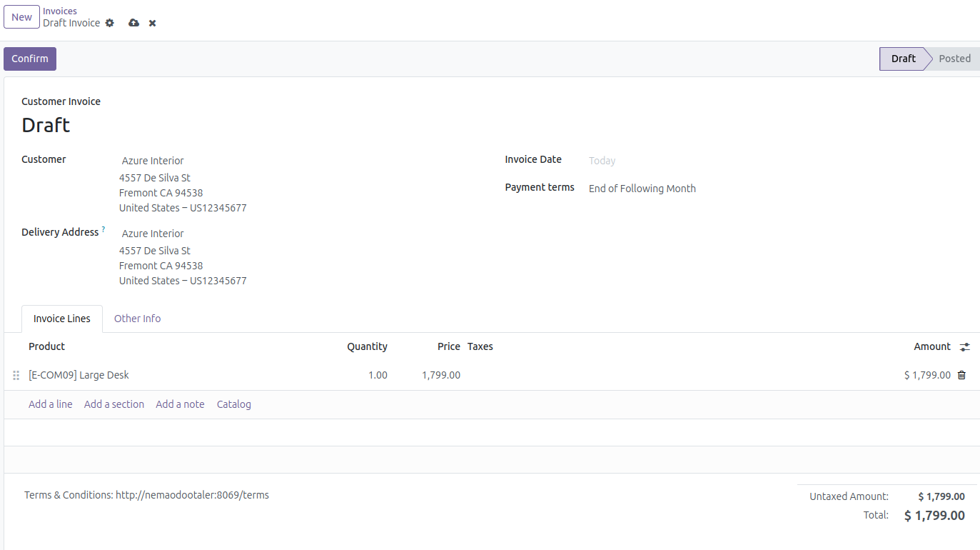Open the Delivery Address selection field
980x550 pixels.
[286, 234]
